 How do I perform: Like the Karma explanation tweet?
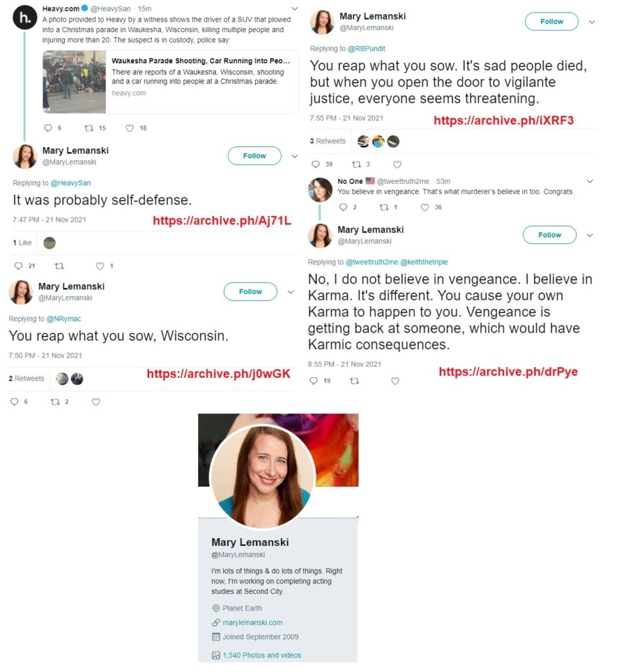pyautogui.click(x=395, y=381)
